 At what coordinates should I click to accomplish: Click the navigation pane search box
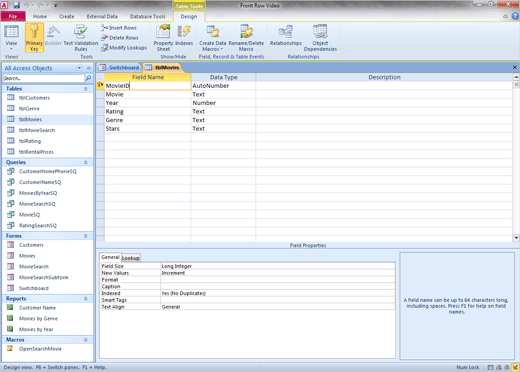[x=43, y=78]
